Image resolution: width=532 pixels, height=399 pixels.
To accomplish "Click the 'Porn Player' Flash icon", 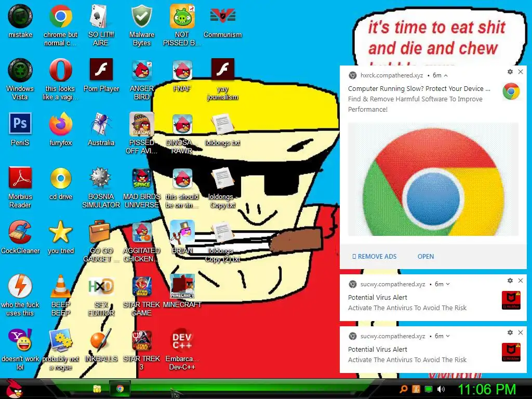I will point(101,70).
